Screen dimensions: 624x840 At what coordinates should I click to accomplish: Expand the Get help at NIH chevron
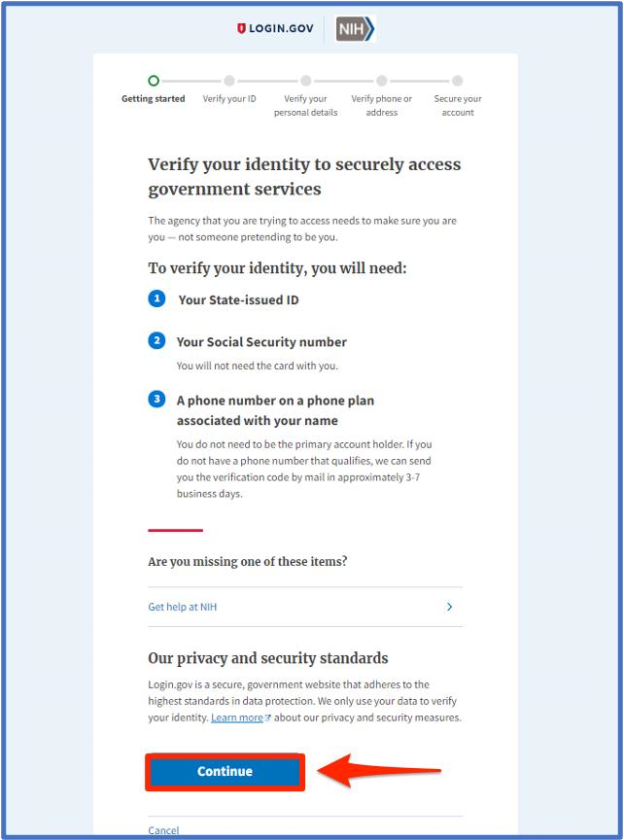point(449,607)
